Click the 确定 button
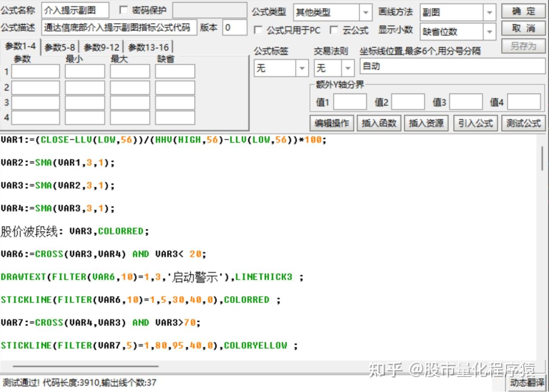Image resolution: width=549 pixels, height=392 pixels. point(523,11)
